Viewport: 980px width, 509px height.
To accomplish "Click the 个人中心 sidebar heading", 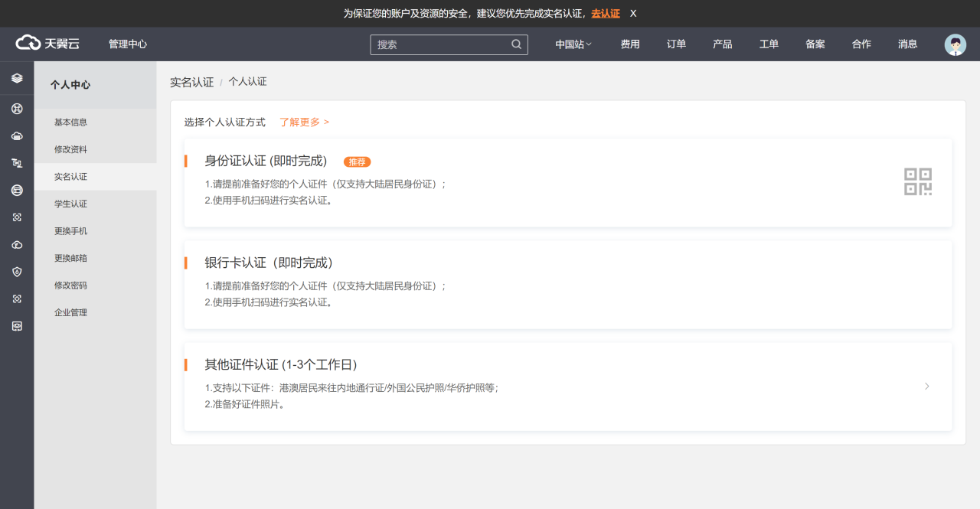I will pyautogui.click(x=70, y=85).
